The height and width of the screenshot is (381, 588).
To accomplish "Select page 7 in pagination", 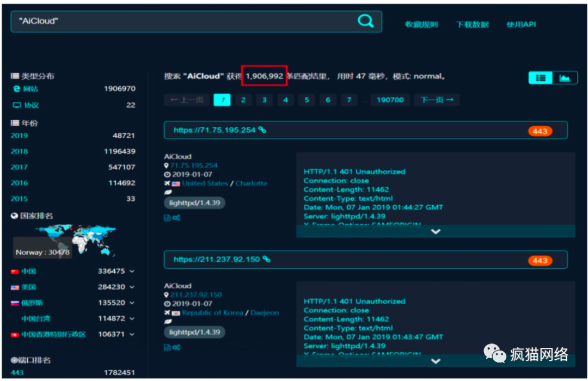I will coord(349,100).
